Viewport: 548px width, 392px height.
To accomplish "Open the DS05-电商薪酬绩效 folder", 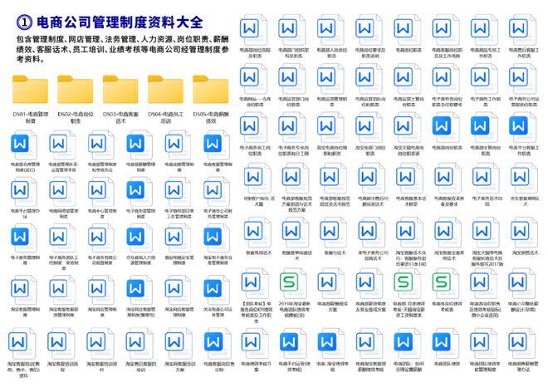I will [210, 90].
